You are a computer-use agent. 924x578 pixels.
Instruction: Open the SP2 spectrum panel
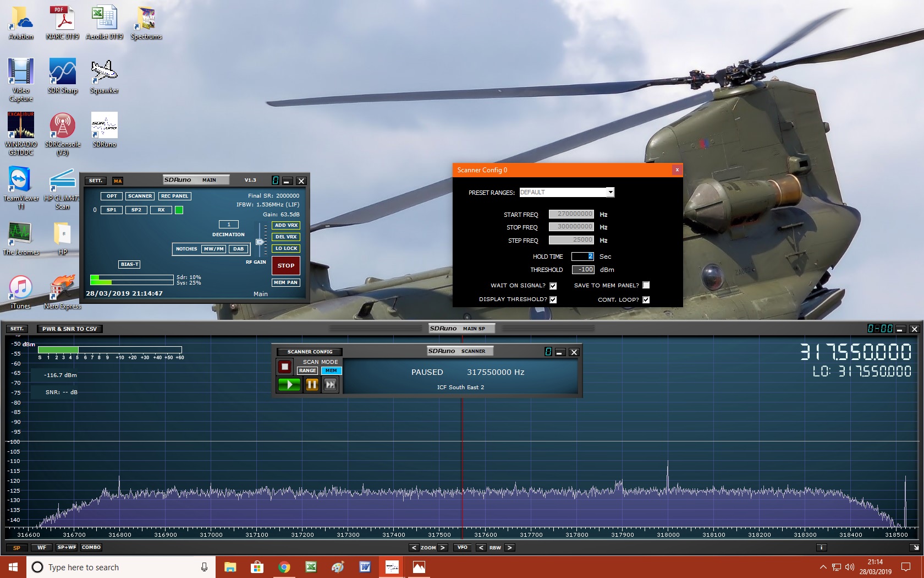[x=136, y=210]
